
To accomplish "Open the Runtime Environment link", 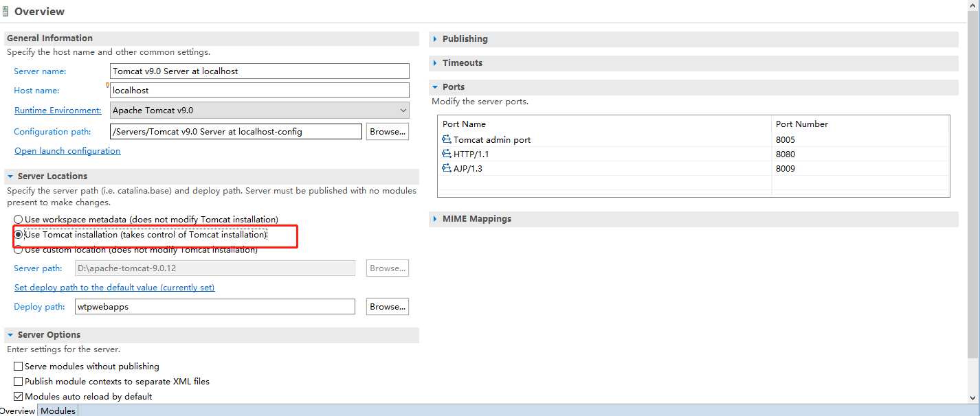I will pos(58,110).
